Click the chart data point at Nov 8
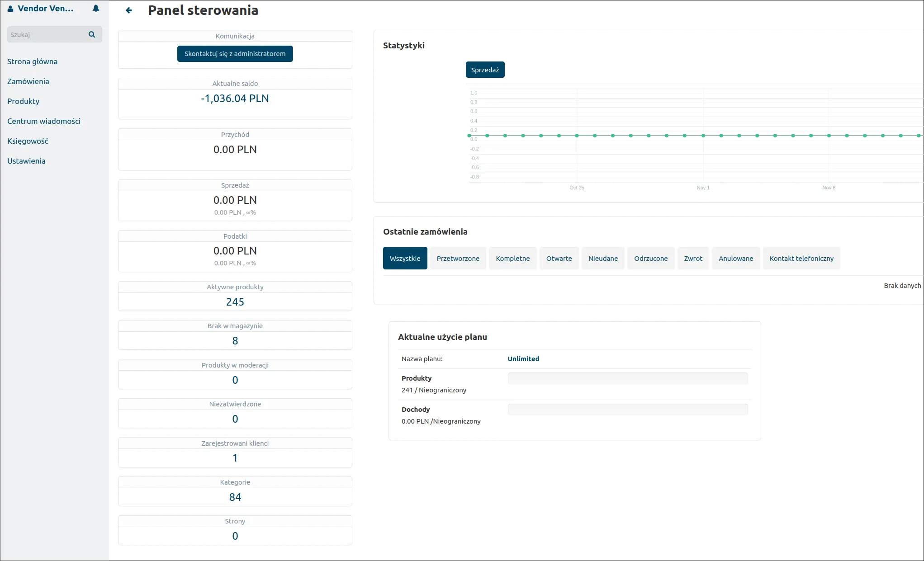Screen dimensions: 924x561 pyautogui.click(x=829, y=136)
